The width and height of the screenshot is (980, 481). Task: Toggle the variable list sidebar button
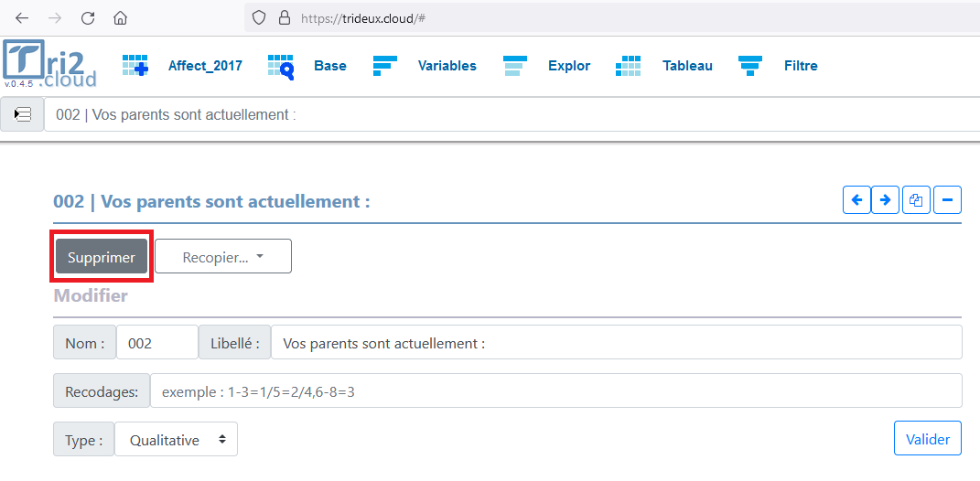(23, 114)
